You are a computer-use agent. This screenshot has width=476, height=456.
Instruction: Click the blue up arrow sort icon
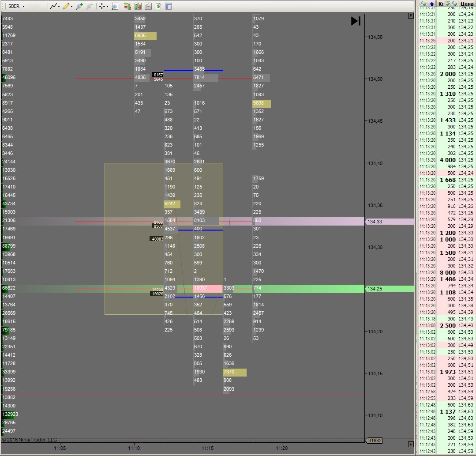point(431,4)
